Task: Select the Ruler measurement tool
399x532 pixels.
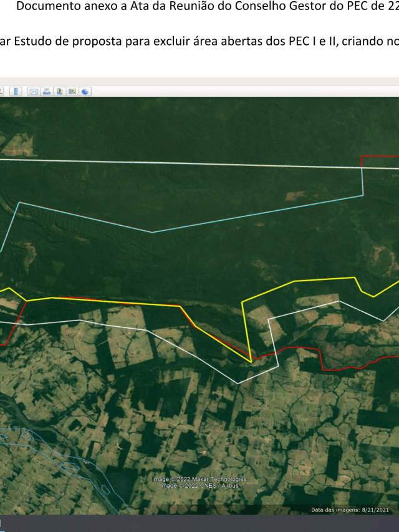Action: pyautogui.click(x=16, y=91)
